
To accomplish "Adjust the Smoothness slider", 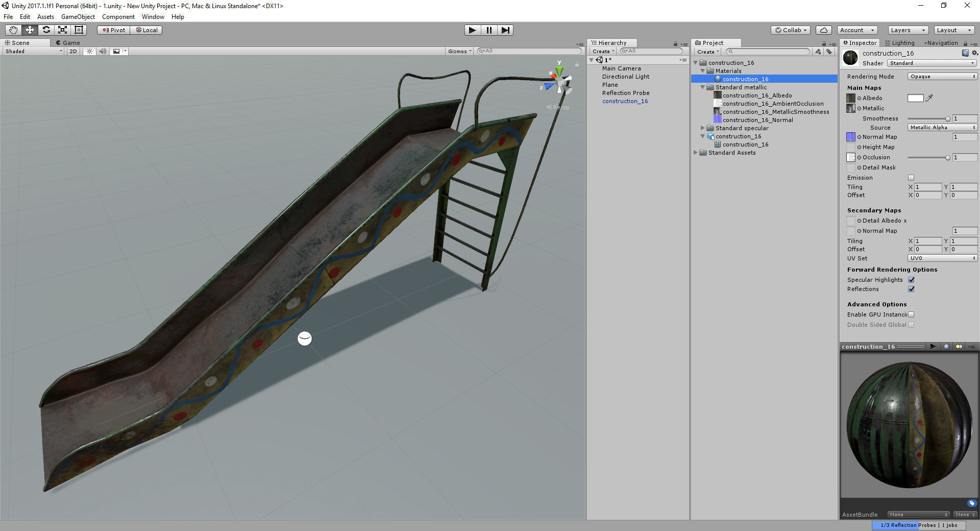I will 928,118.
